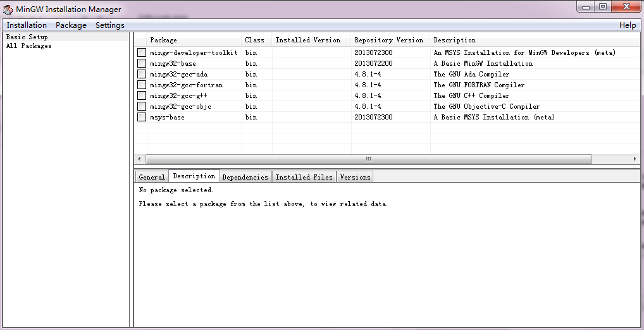Image resolution: width=644 pixels, height=330 pixels.
Task: Tick the mingw-developer-toolkit checkbox
Action: coord(142,52)
